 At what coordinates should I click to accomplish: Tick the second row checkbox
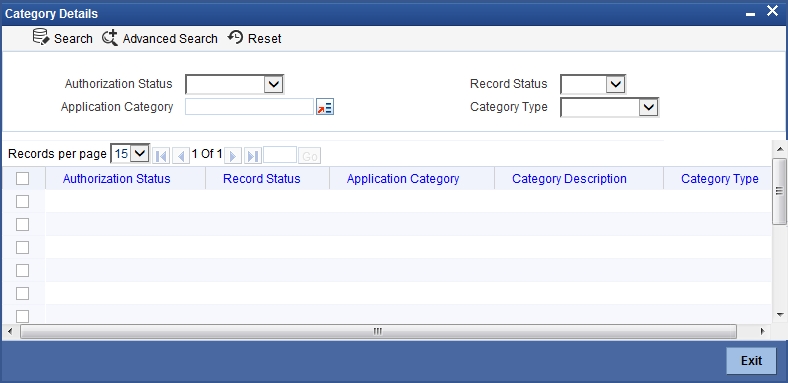[x=23, y=225]
